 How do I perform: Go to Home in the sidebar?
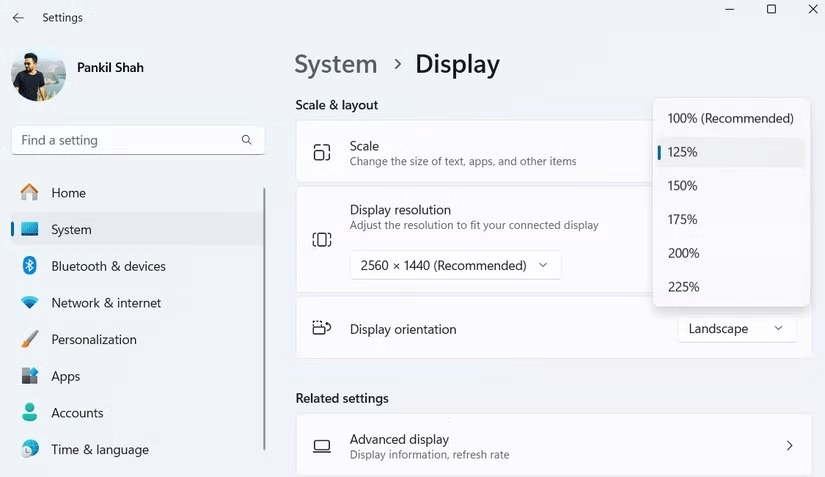click(68, 193)
